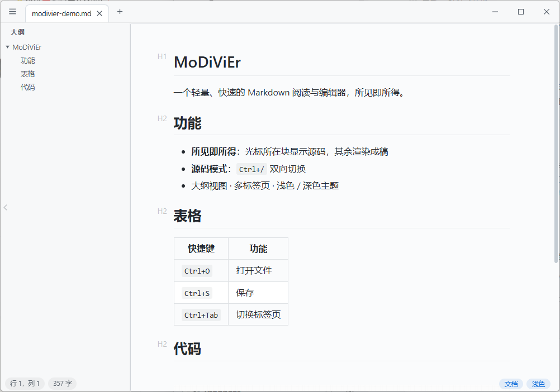Click the 功能 table header cell
The width and height of the screenshot is (560, 392).
(258, 248)
